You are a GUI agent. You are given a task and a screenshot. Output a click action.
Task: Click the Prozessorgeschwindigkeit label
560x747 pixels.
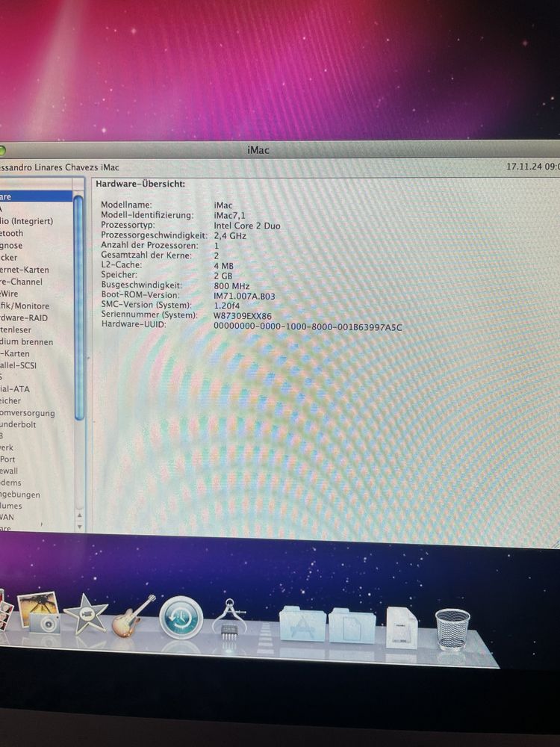click(155, 235)
